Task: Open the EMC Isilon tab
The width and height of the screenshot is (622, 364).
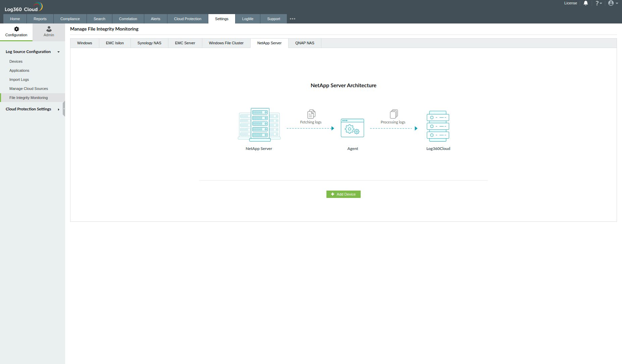Action: coord(114,43)
